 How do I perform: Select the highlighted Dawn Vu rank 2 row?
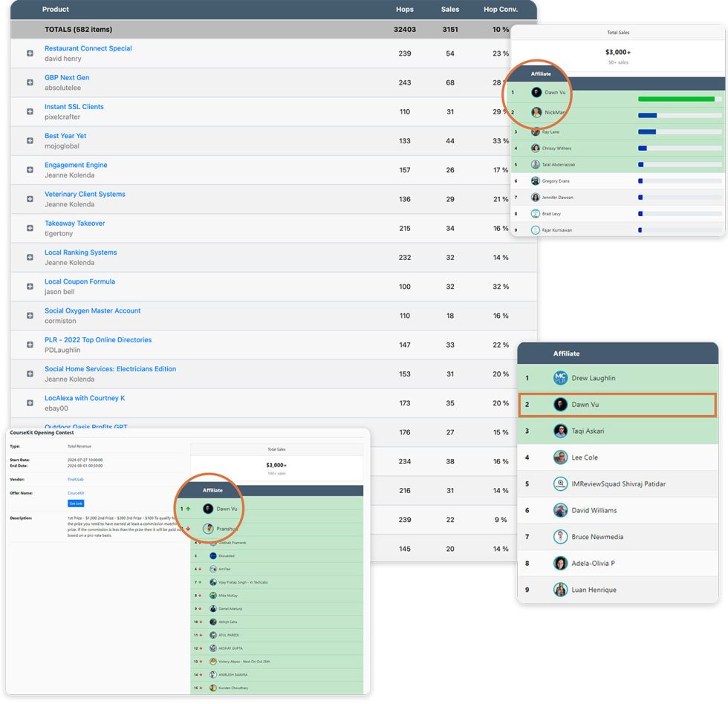(x=617, y=405)
